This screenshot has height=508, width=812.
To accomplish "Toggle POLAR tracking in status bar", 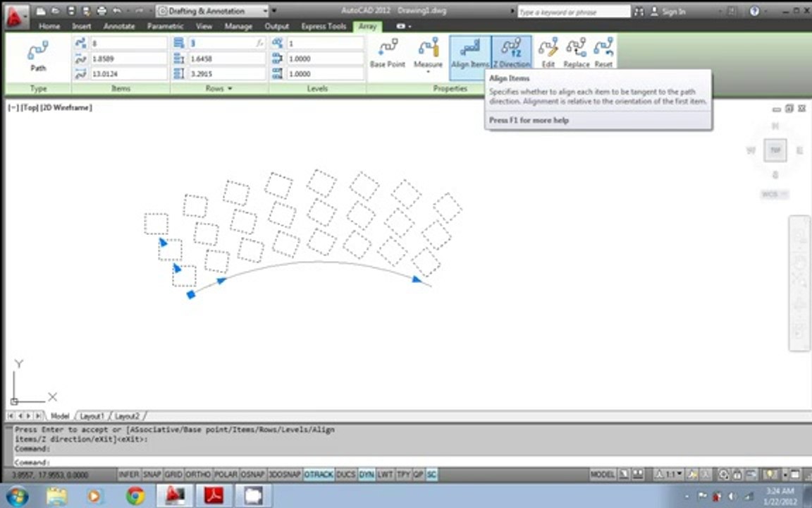I will 226,474.
